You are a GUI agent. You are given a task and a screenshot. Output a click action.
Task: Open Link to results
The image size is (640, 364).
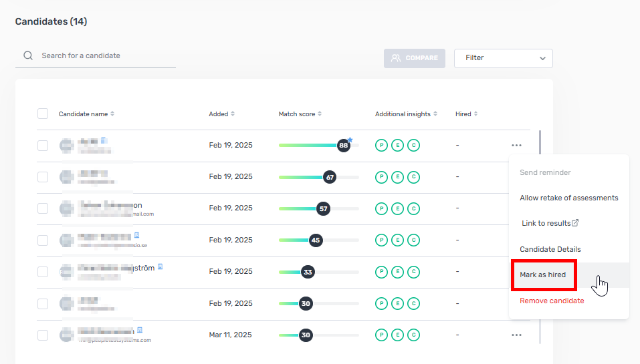click(549, 223)
